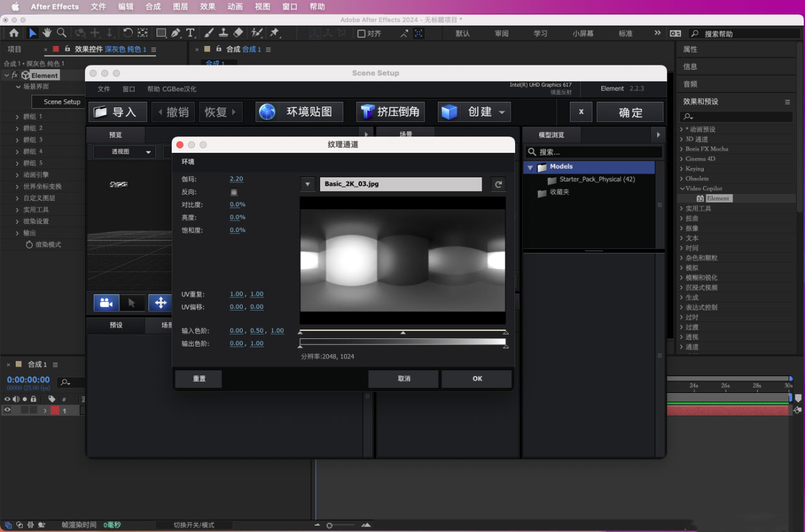Click the camera view icon in Scene Setup preview

106,302
